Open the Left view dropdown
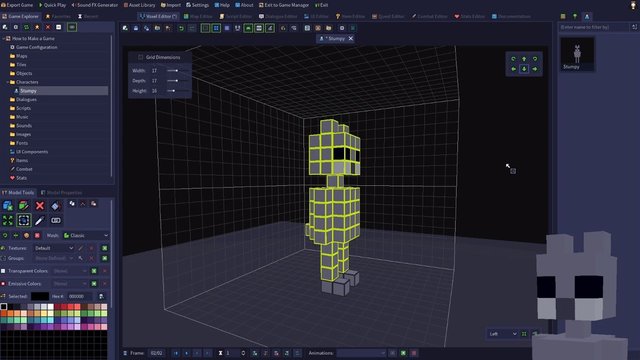The image size is (640, 360). pos(503,334)
